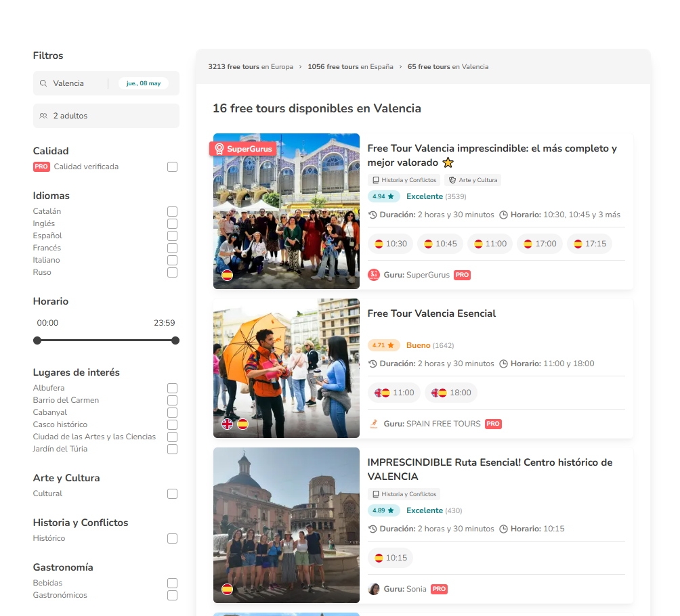The image size is (680, 616).
Task: Open 'Free Tour Valencia imprescindible' title
Action: 492,155
